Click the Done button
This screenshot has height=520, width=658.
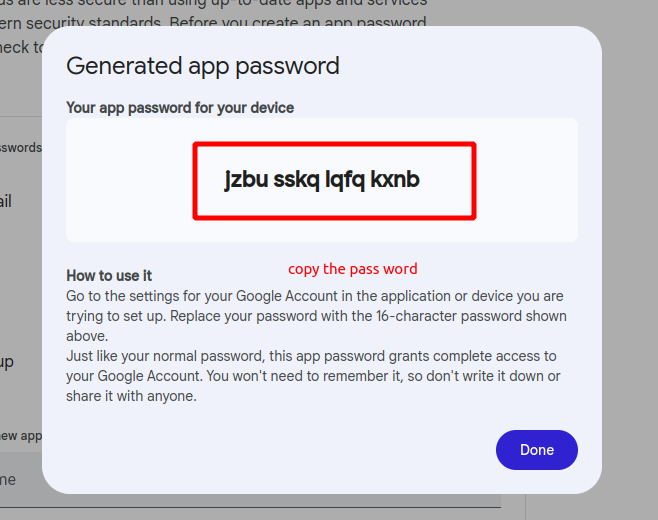537,450
